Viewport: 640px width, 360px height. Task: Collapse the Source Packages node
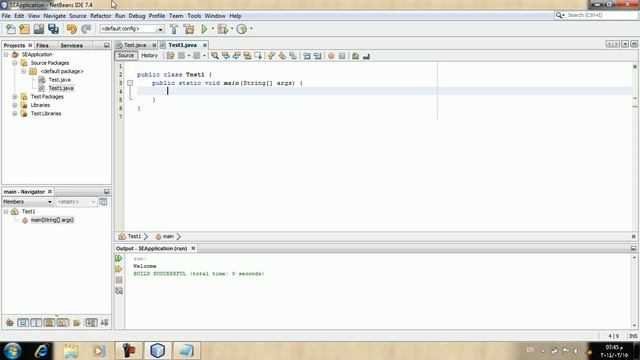15,63
